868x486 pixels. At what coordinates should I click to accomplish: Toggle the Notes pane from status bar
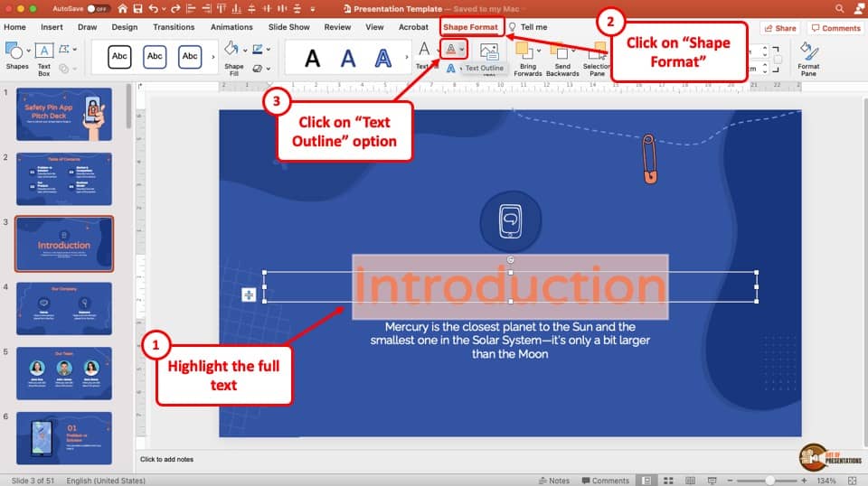pos(554,481)
